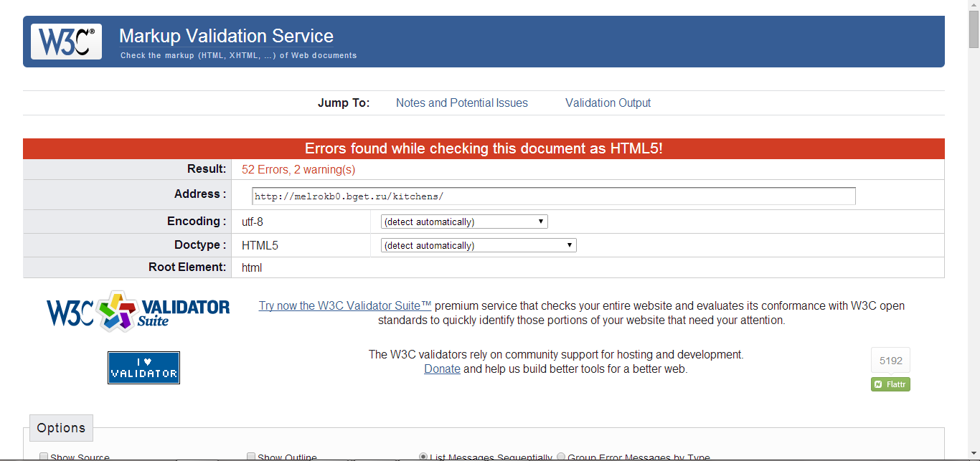The height and width of the screenshot is (461, 980).
Task: Click the Donate link
Action: (442, 369)
